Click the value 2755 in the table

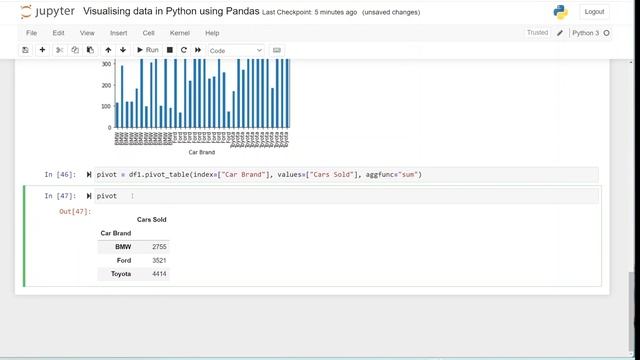pos(159,247)
